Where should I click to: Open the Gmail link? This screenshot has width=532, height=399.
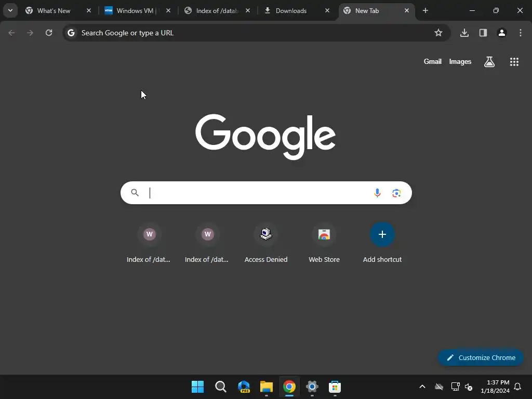pyautogui.click(x=433, y=62)
